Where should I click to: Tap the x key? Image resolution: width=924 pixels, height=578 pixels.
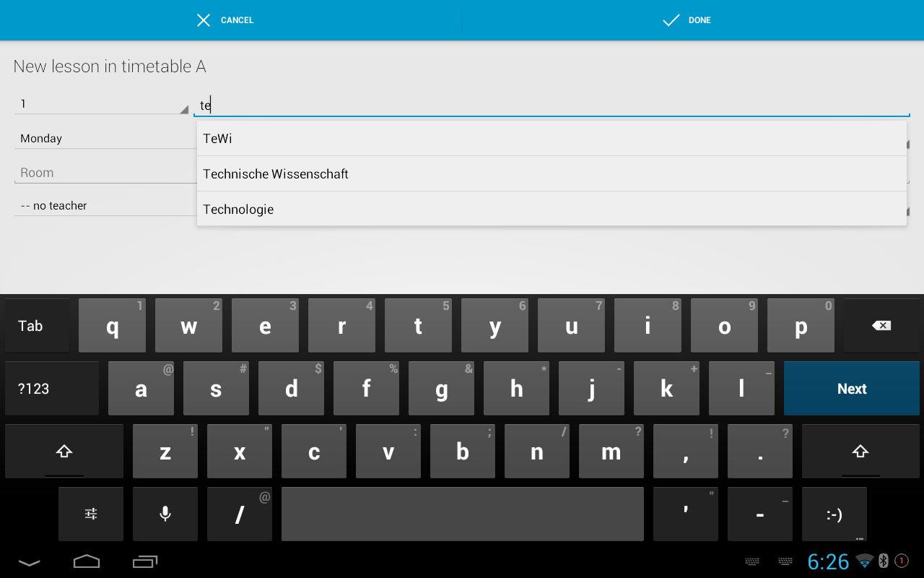click(240, 452)
